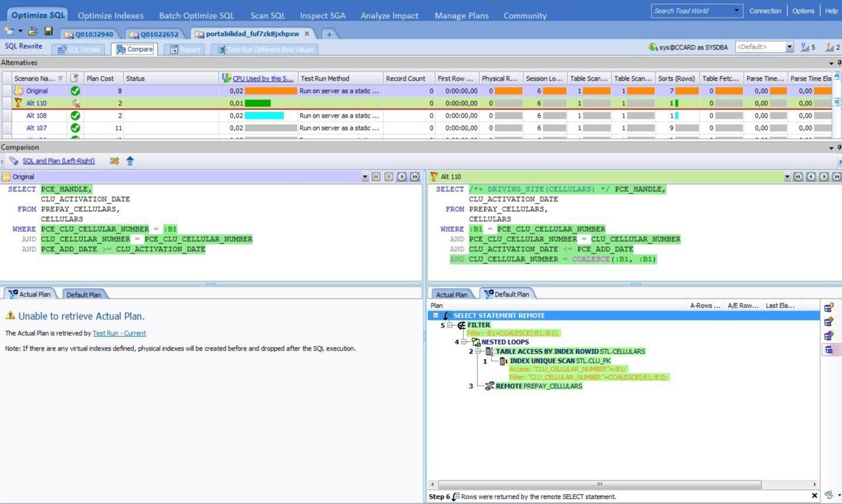Click the open file folder icon
842x504 pixels.
[34, 31]
